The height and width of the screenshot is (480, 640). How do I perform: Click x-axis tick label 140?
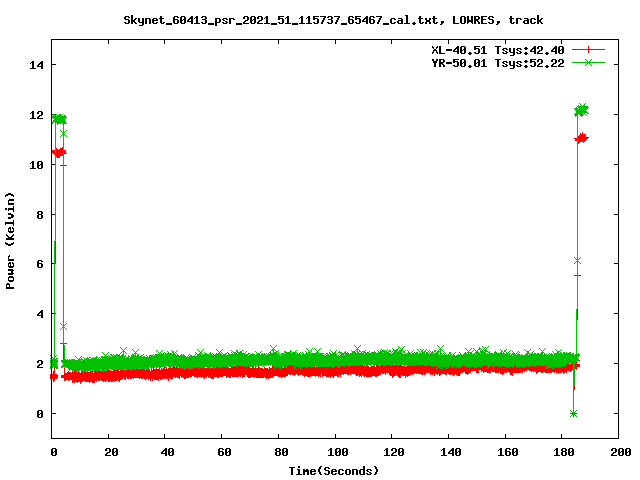pos(451,452)
